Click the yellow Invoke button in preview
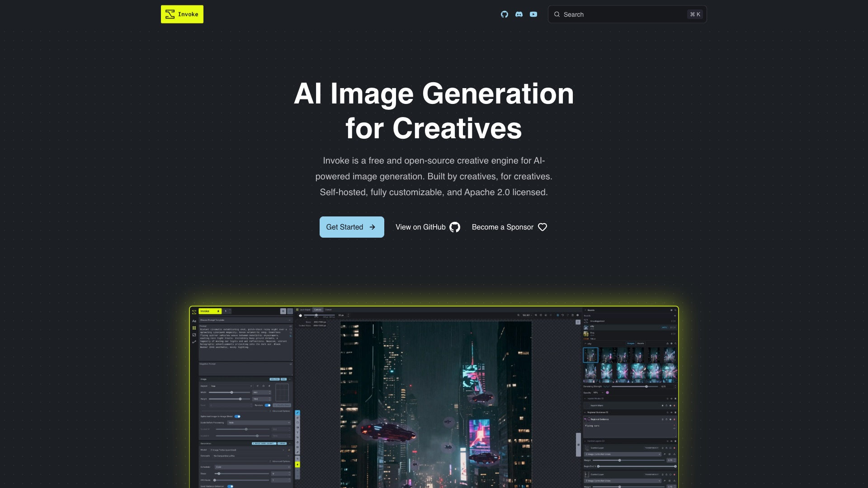The height and width of the screenshot is (488, 868). click(x=210, y=311)
